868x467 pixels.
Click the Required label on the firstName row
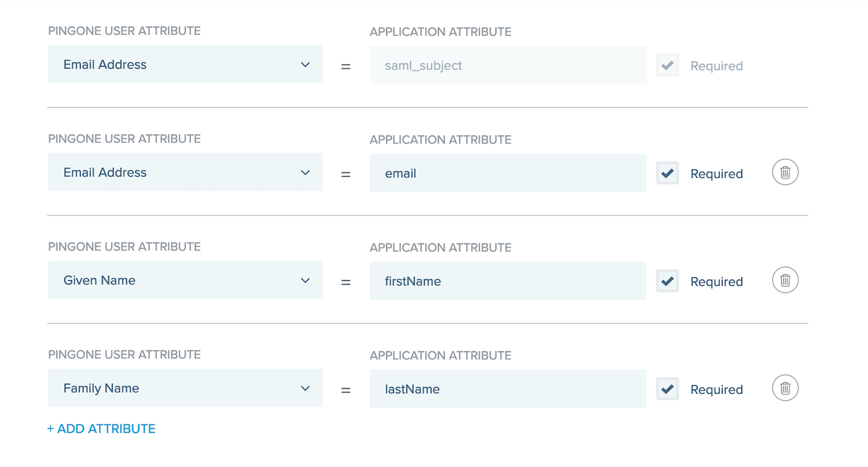pyautogui.click(x=717, y=281)
